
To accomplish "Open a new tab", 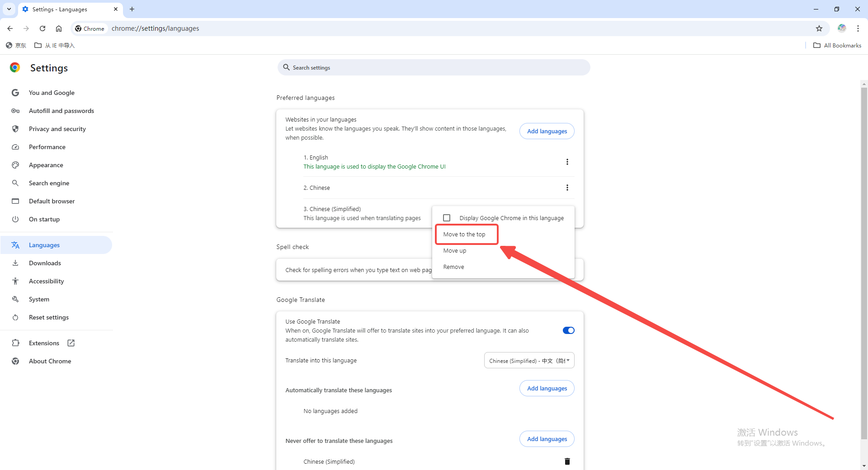I will click(132, 9).
